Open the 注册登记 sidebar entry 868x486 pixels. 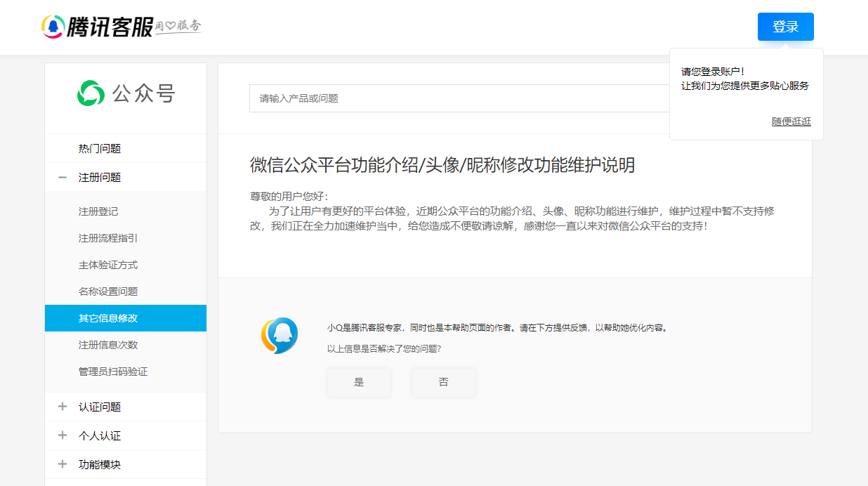pyautogui.click(x=98, y=211)
